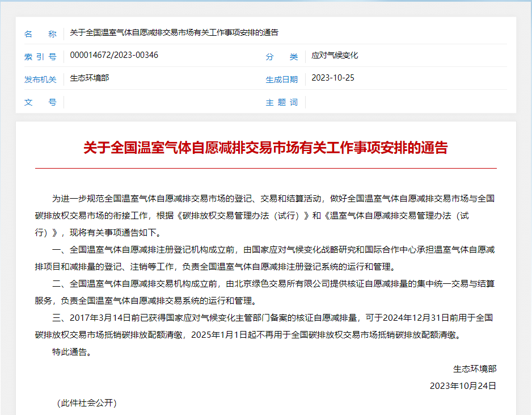The image size is (532, 415).
Task: Click the signature date 2023年10月24日
Action: pyautogui.click(x=463, y=386)
